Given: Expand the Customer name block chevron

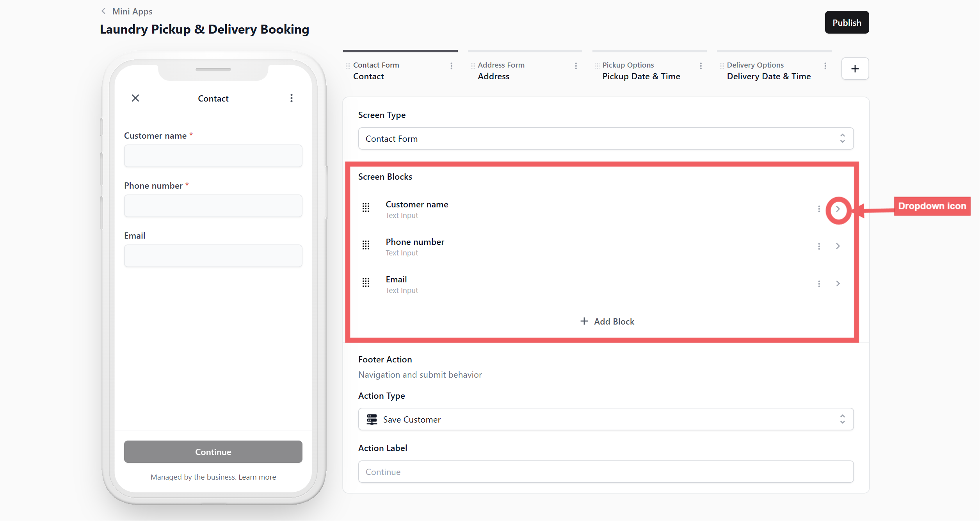Looking at the screenshot, I should (x=838, y=209).
